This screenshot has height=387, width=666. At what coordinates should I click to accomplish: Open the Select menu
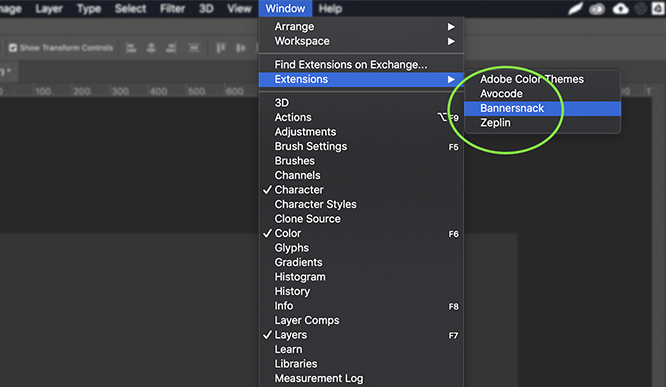[x=130, y=8]
